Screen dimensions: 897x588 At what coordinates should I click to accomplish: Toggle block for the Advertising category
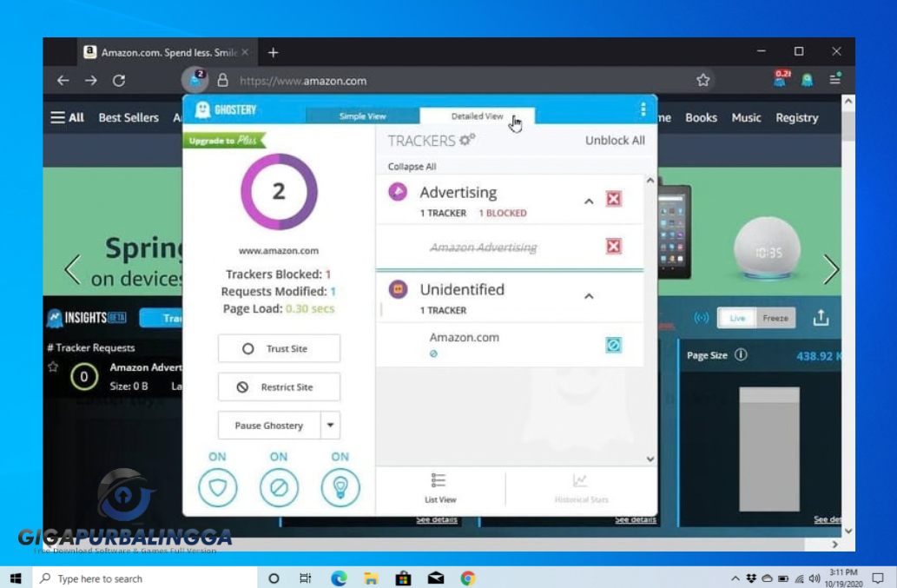(613, 199)
